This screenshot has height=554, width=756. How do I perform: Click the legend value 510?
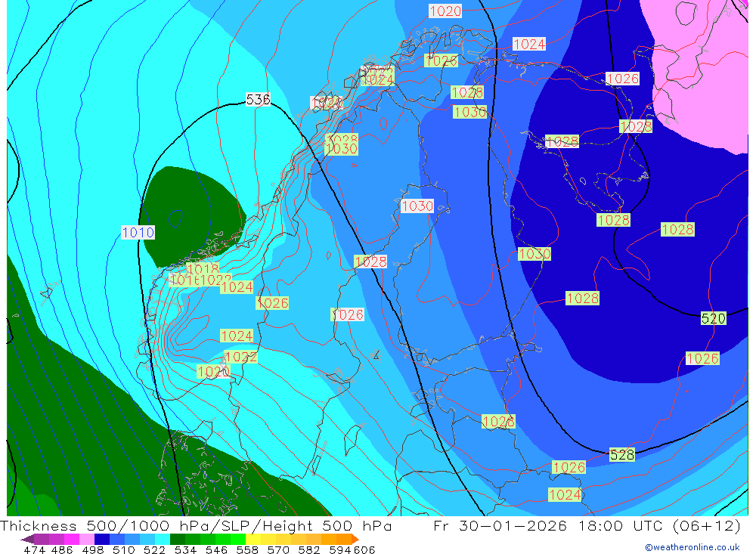tap(124, 549)
